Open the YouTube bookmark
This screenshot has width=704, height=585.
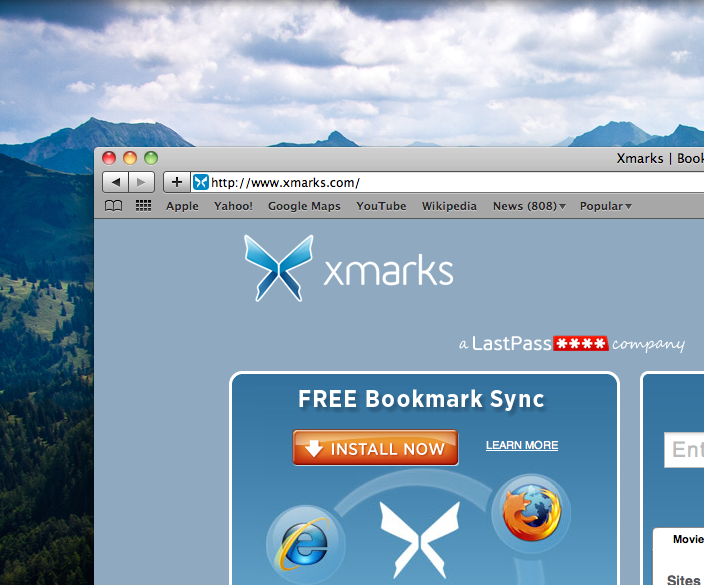click(x=381, y=206)
